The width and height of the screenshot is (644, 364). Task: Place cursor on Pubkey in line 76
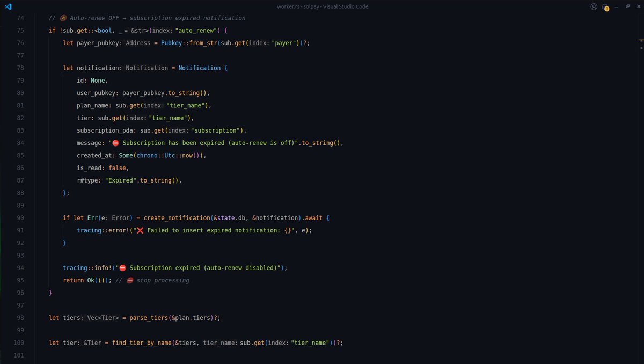pyautogui.click(x=172, y=43)
